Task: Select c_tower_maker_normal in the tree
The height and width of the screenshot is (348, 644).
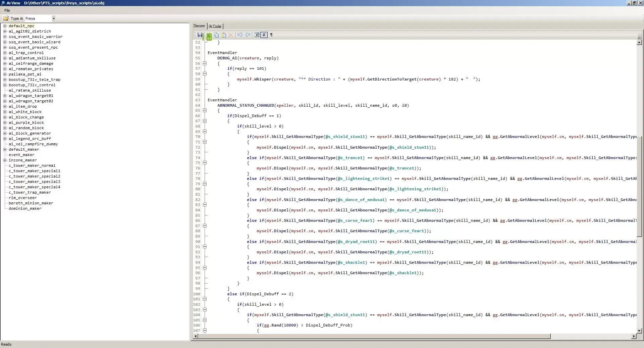Action: click(x=32, y=165)
